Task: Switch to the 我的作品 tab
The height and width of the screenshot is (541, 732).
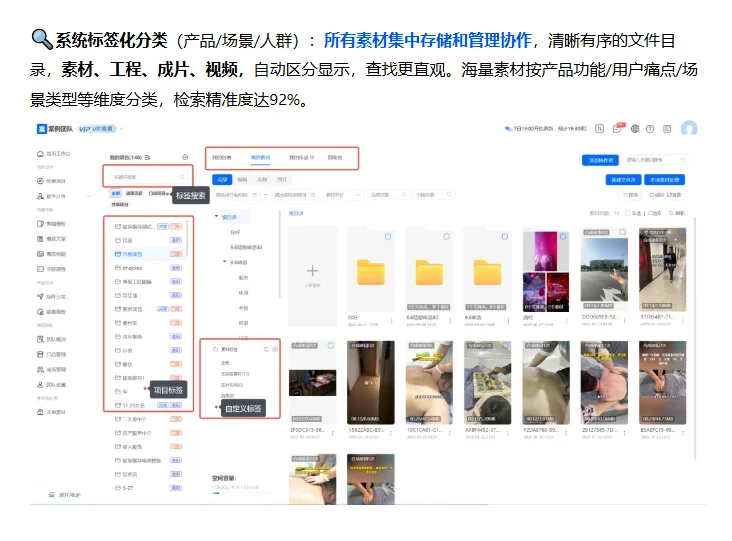Action: (301, 157)
